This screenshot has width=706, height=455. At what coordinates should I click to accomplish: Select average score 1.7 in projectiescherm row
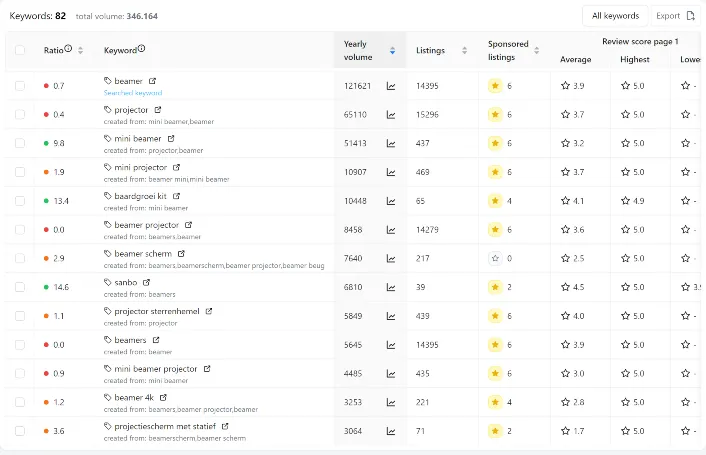coord(578,431)
